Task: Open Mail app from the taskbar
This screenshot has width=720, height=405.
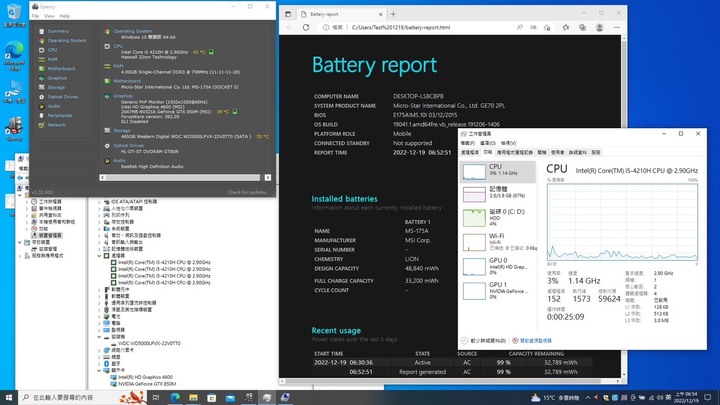Action: (230, 397)
